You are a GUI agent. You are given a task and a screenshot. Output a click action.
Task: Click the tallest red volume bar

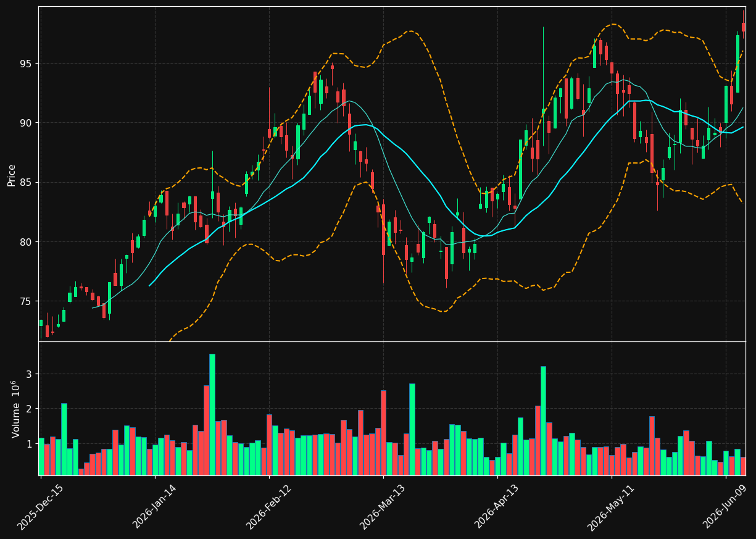[207, 430]
